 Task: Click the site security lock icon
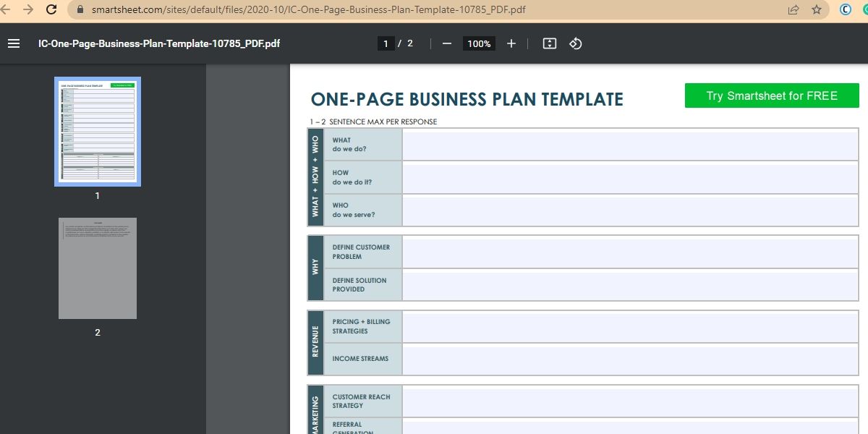click(80, 9)
